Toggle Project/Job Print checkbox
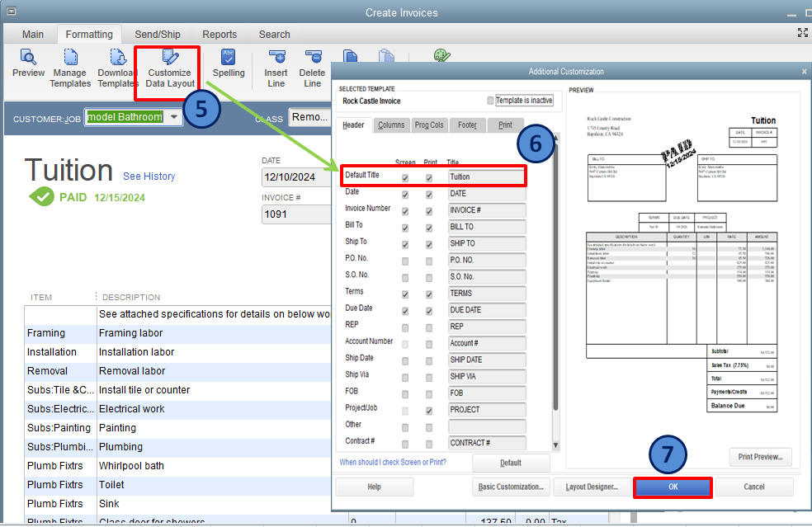Screen dimensions: 812x527 (429, 411)
